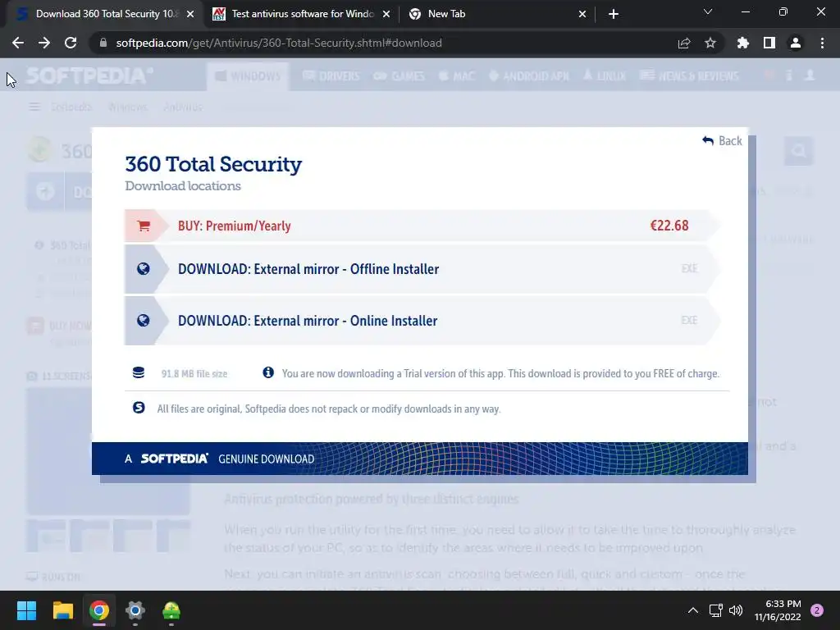This screenshot has height=630, width=840.
Task: Click the browser forward arrow
Action: (x=44, y=43)
